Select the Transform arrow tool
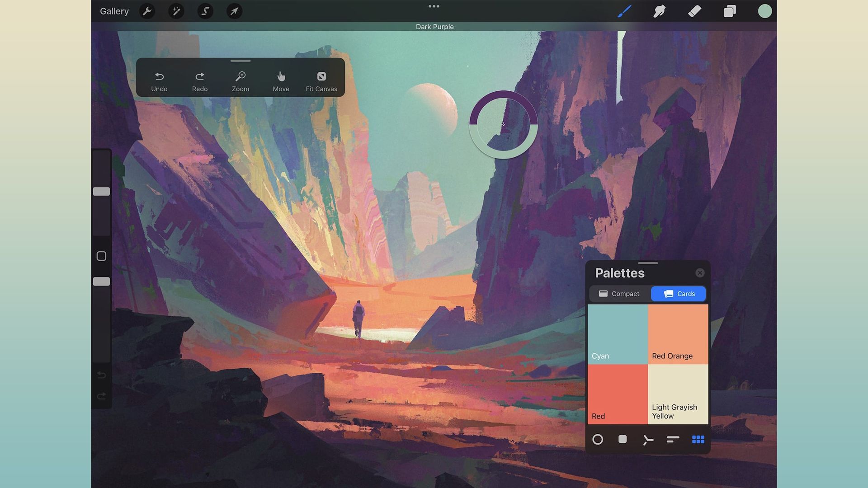This screenshot has width=868, height=488. (x=234, y=11)
